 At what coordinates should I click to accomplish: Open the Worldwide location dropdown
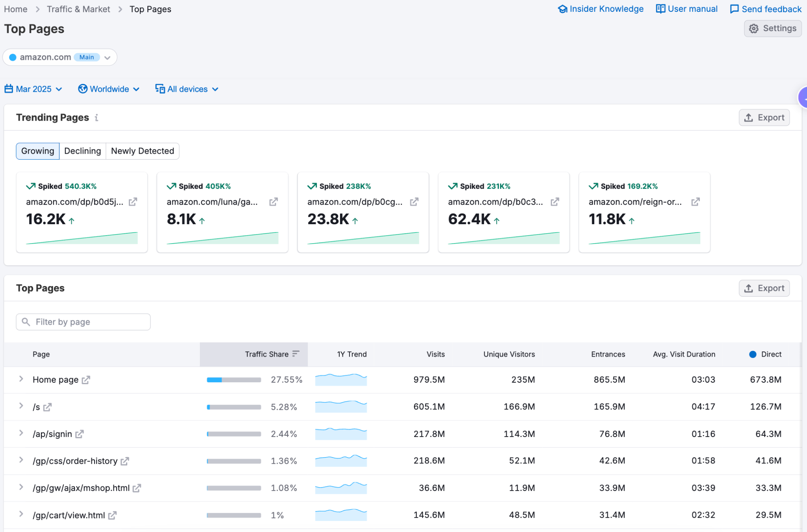(109, 89)
